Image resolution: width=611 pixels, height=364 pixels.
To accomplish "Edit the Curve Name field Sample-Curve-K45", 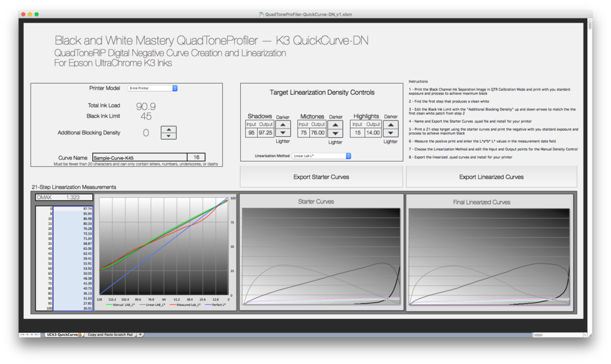I will 140,158.
